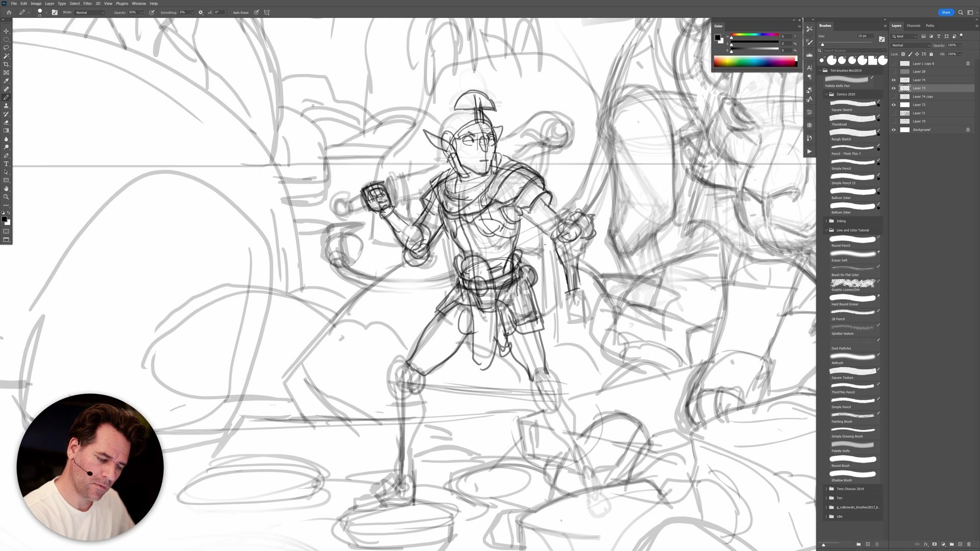Select the Clone Stamp tool

tap(6, 106)
